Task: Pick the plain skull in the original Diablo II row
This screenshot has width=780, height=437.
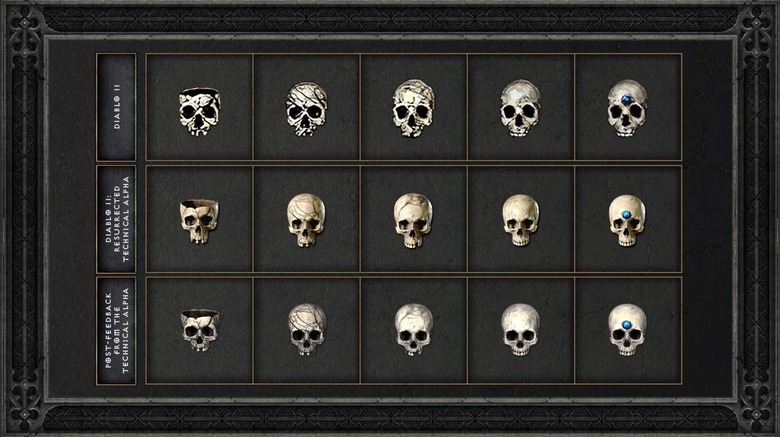Action: pos(413,108)
